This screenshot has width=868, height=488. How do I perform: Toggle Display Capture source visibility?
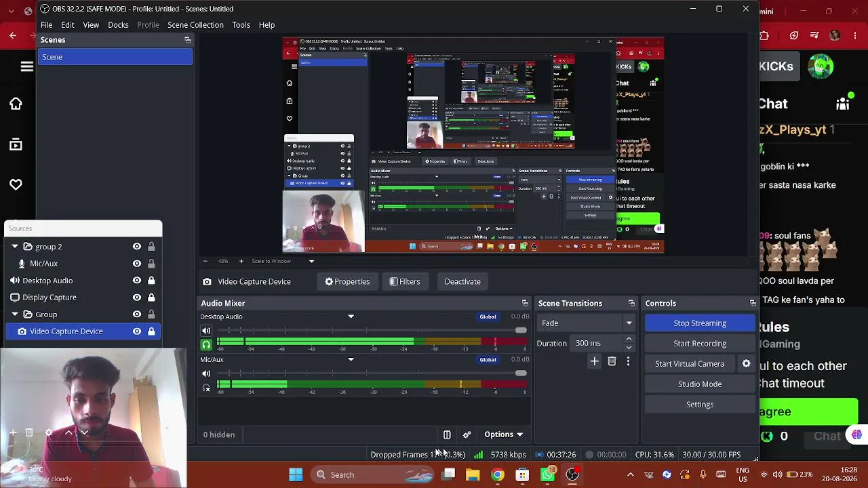137,298
